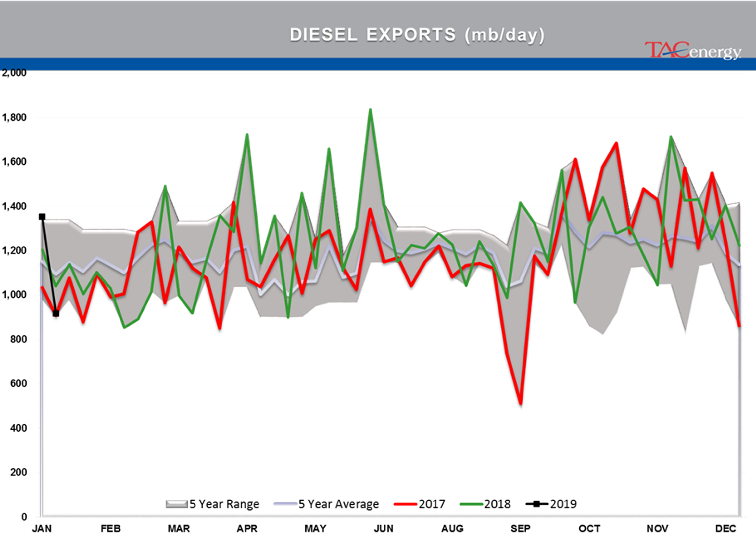Click the JAN x-axis label
Image resolution: width=756 pixels, height=548 pixels.
pyautogui.click(x=42, y=529)
